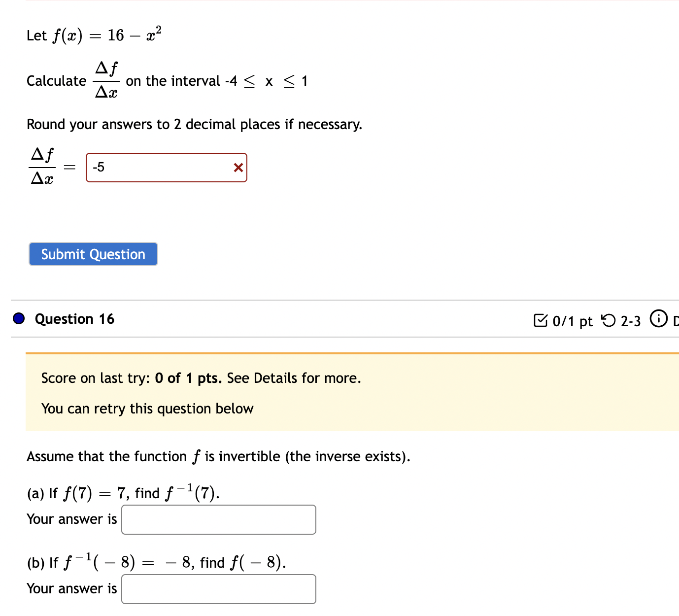Select the partially cut-off D icon top right

(x=676, y=320)
